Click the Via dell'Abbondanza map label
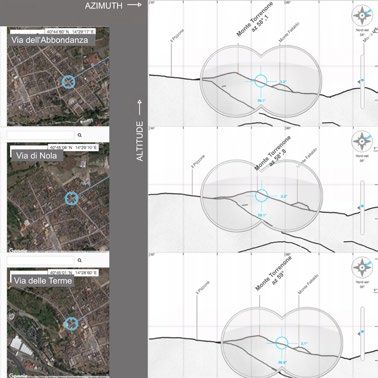Image resolution: width=378 pixels, height=378 pixels. [50, 40]
